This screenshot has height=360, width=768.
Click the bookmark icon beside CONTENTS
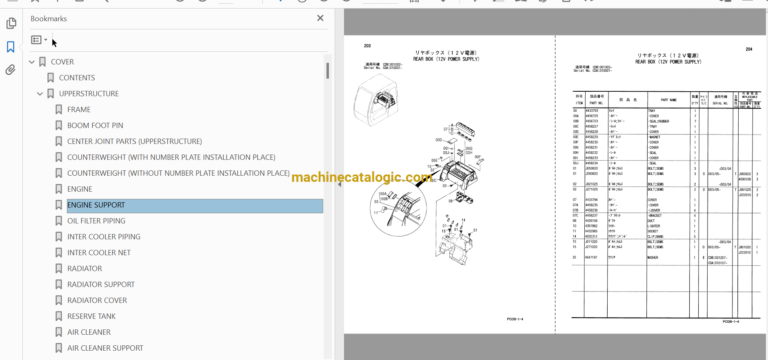click(50, 78)
